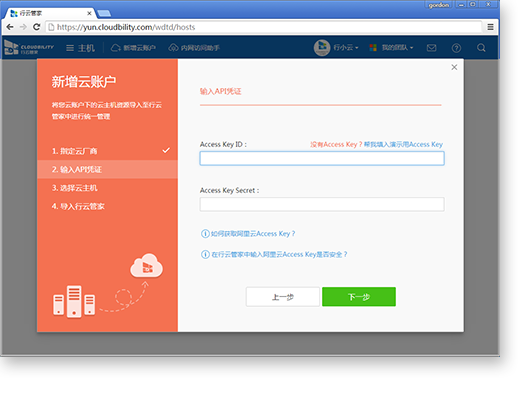Click the Cloudbility logo
Image resolution: width=520 pixels, height=394 pixels.
29,48
